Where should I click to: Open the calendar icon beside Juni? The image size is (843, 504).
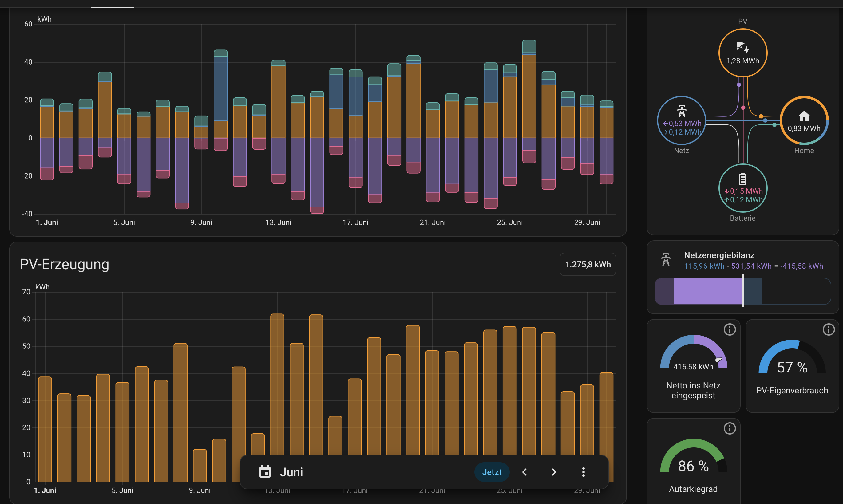click(x=265, y=472)
